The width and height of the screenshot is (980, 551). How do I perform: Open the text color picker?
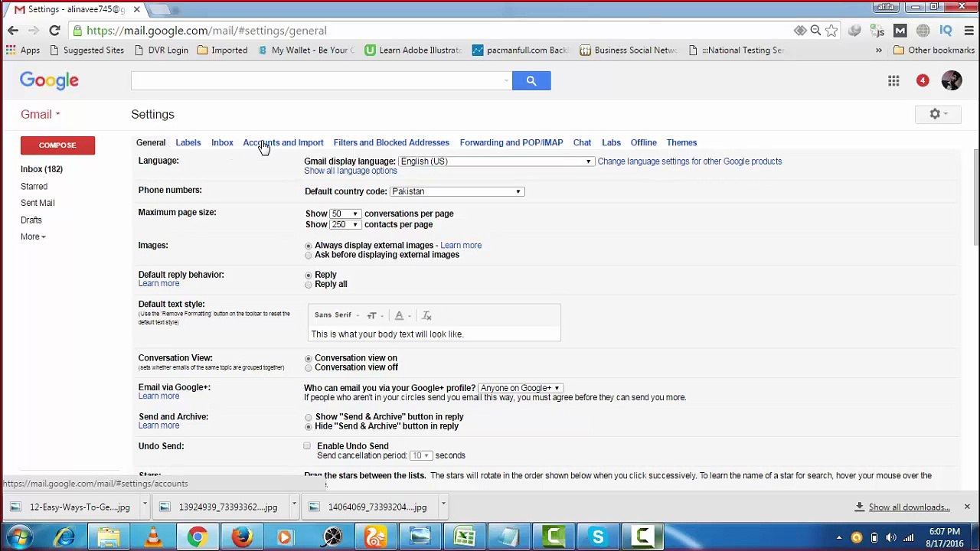click(402, 315)
